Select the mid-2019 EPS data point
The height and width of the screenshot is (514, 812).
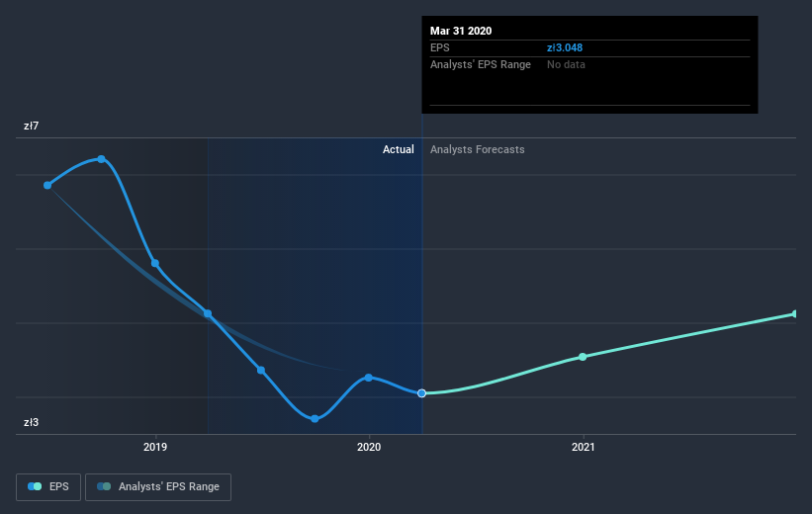[261, 370]
